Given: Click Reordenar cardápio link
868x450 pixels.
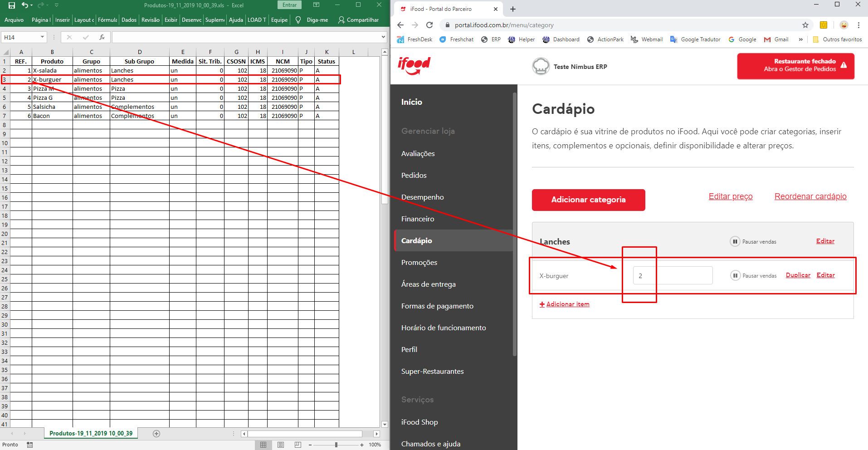Looking at the screenshot, I should 810,196.
